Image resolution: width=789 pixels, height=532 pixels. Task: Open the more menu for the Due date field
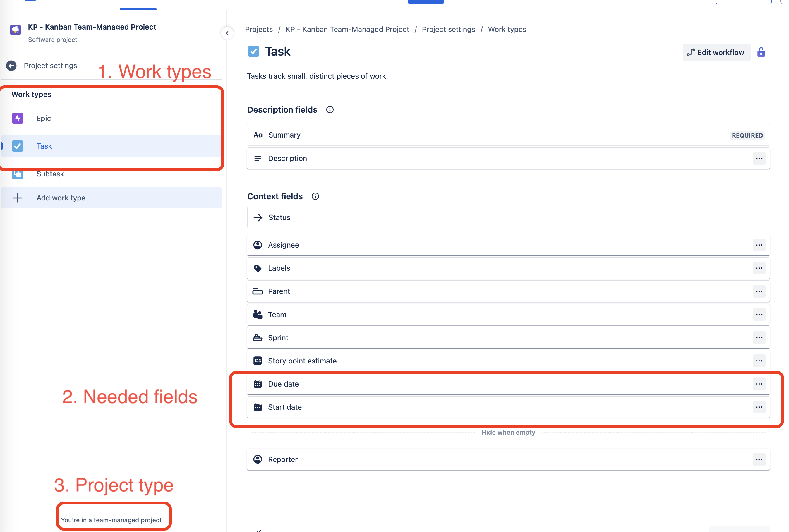click(759, 384)
